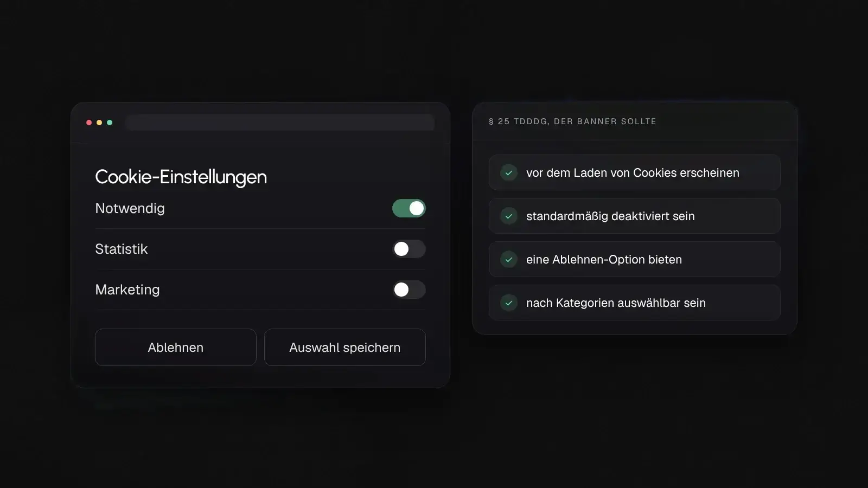Viewport: 868px width, 488px height.
Task: Click the Auswahl speichern button
Action: tap(345, 347)
